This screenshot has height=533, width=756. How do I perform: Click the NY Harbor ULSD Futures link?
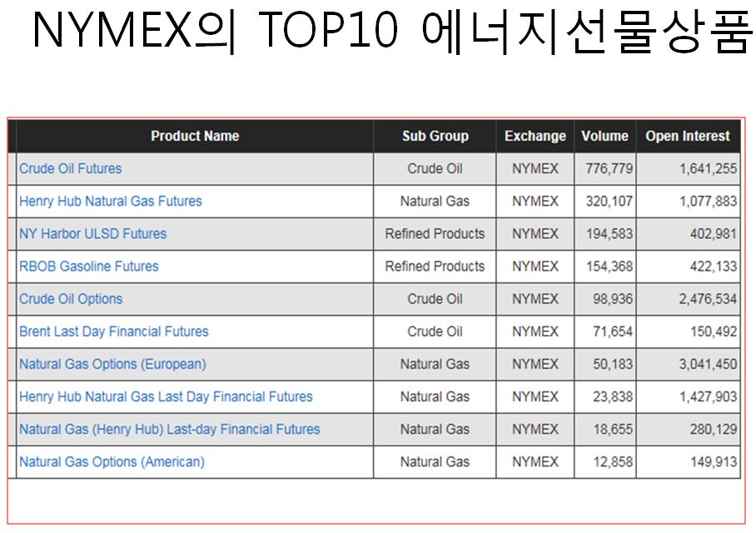click(x=92, y=234)
